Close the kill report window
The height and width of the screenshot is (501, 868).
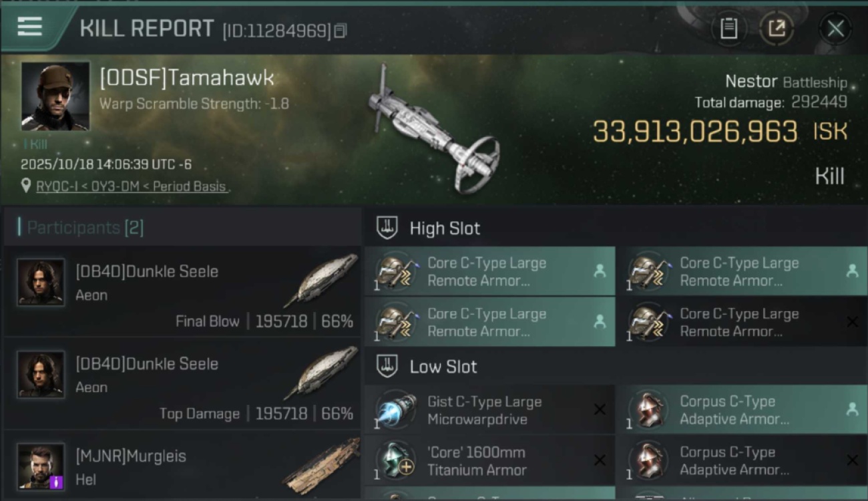[835, 29]
